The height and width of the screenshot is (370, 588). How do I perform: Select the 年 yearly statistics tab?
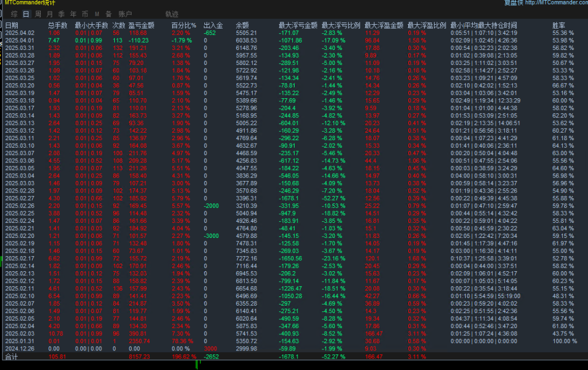click(x=73, y=14)
